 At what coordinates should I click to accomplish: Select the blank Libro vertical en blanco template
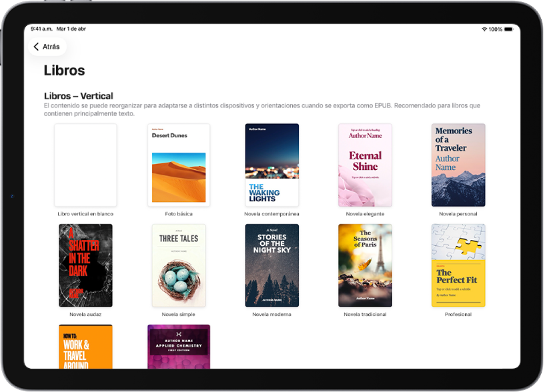point(85,165)
